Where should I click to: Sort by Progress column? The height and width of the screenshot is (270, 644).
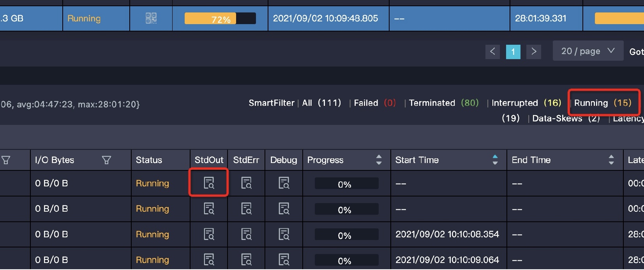[x=379, y=160]
